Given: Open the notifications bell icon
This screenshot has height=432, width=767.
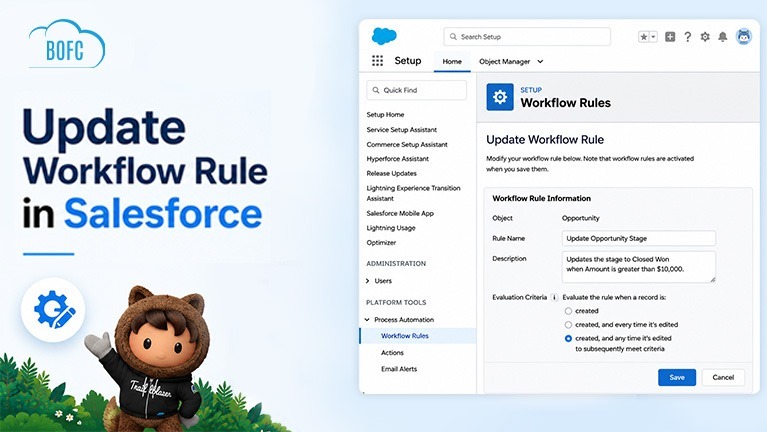Looking at the screenshot, I should coord(722,37).
